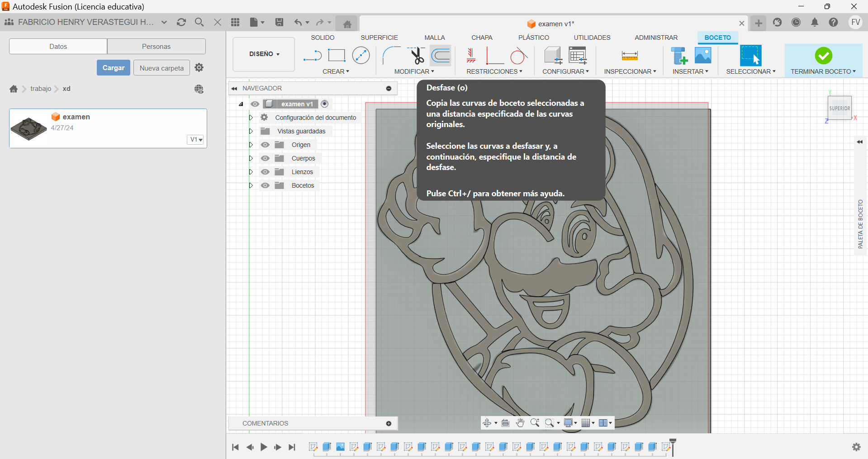Screen dimensions: 868x459
Task: Click the Insert image canvas icon
Action: (703, 56)
